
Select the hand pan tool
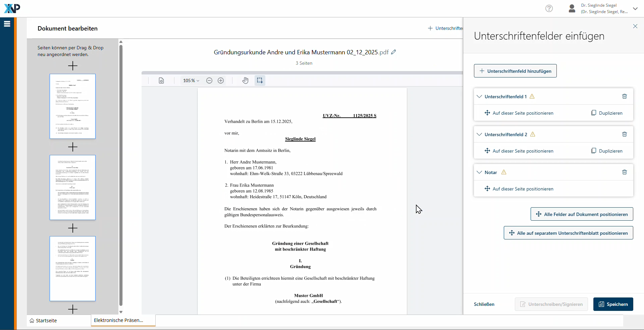(x=246, y=80)
